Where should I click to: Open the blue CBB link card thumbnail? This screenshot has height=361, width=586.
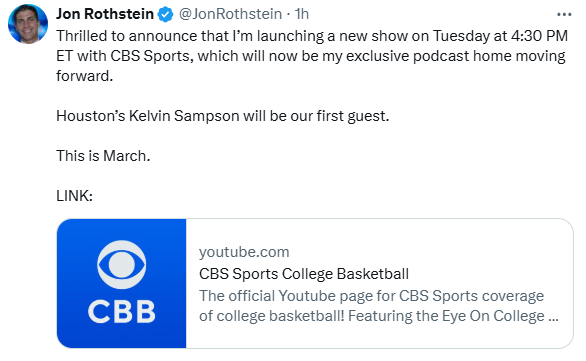[x=121, y=284]
